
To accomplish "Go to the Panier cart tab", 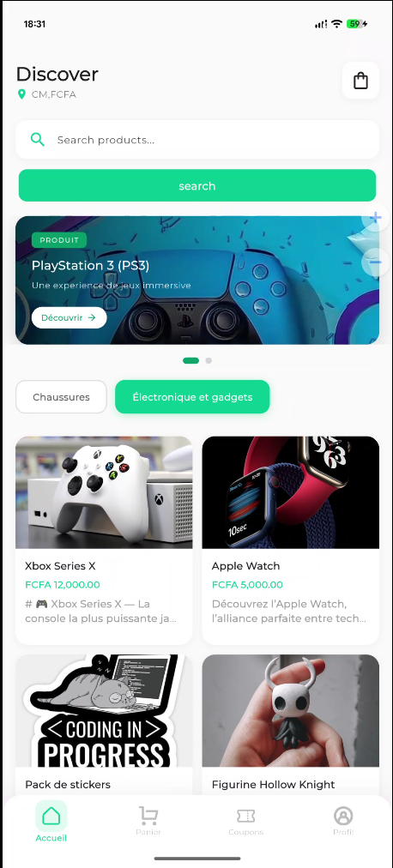I will click(148, 821).
